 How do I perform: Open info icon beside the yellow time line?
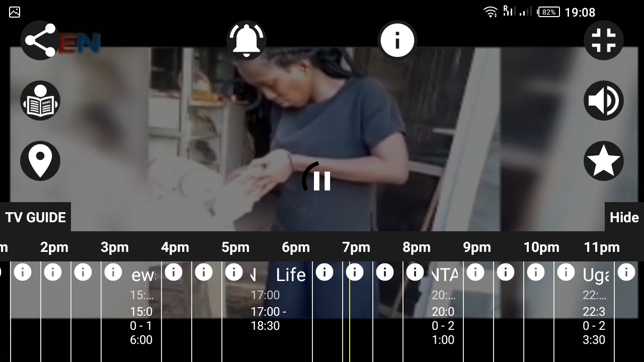point(355,272)
